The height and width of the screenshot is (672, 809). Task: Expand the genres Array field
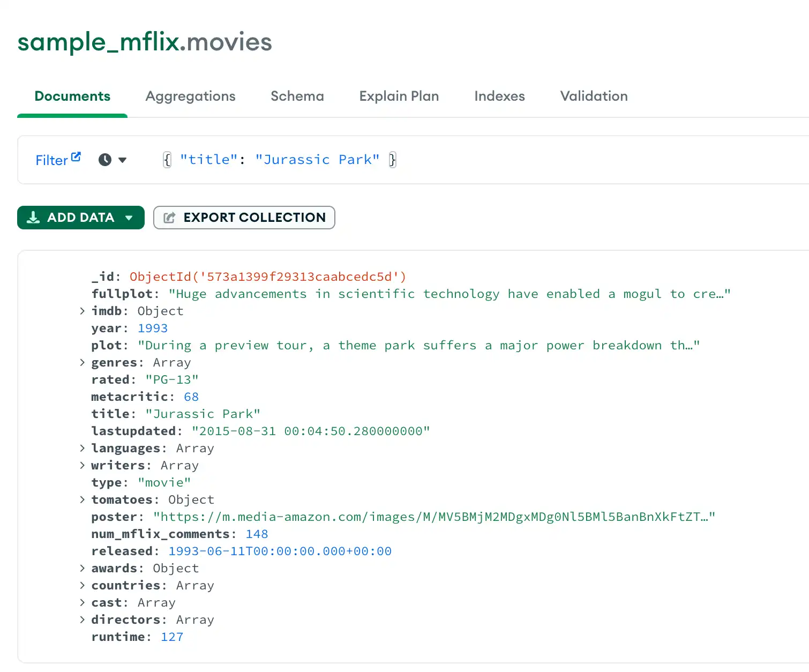coord(82,362)
